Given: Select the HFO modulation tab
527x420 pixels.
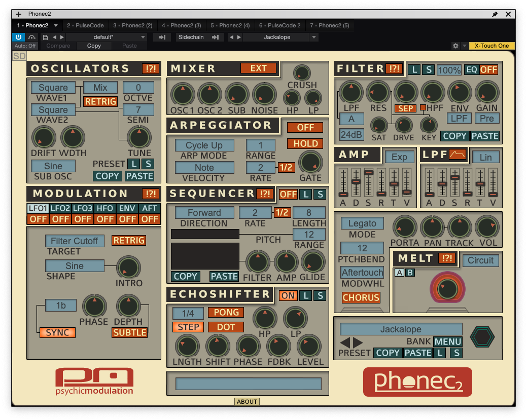Looking at the screenshot, I should tap(105, 208).
